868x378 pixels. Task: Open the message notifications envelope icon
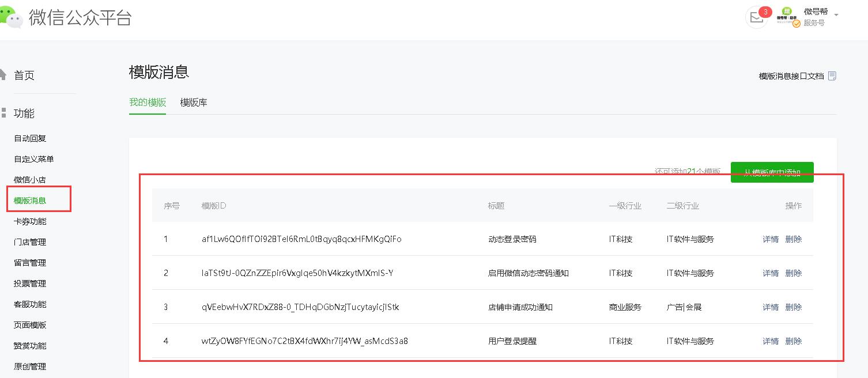click(x=756, y=18)
